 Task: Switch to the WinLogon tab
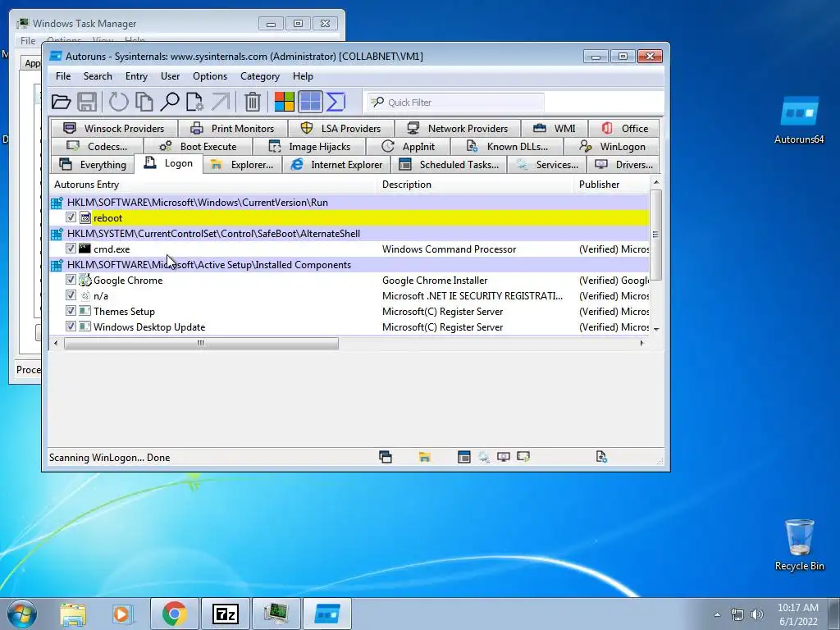click(x=612, y=146)
